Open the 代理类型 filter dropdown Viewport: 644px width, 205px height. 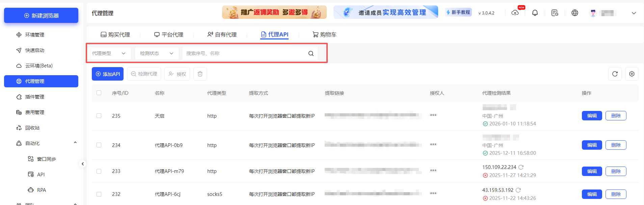(x=109, y=53)
